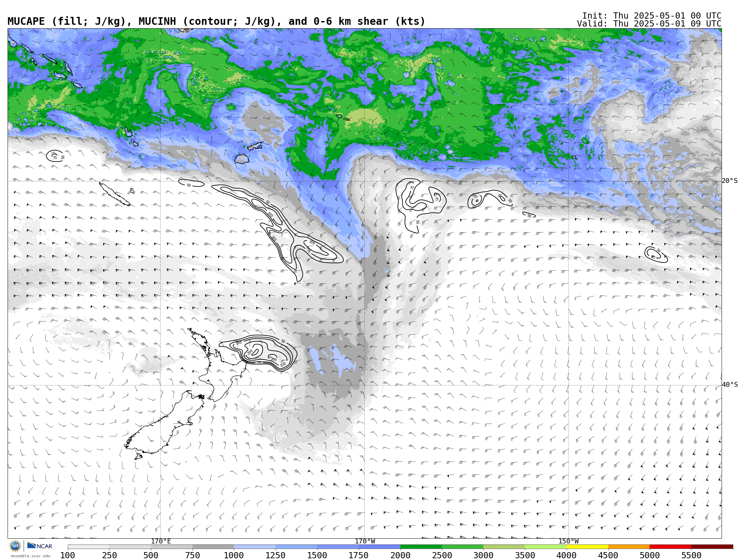Click the colorbar tick label 500
744x560 pixels.
(x=151, y=556)
